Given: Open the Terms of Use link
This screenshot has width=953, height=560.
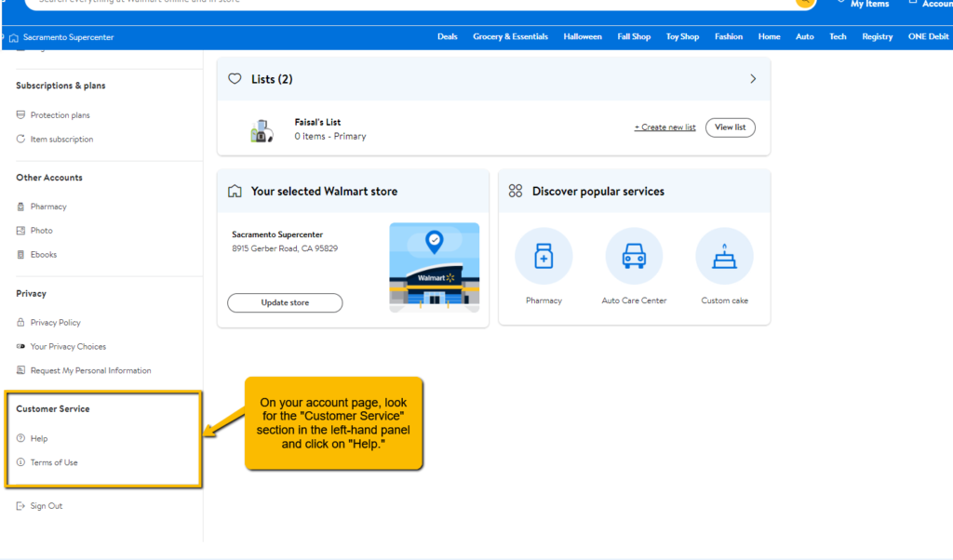Looking at the screenshot, I should 54,462.
